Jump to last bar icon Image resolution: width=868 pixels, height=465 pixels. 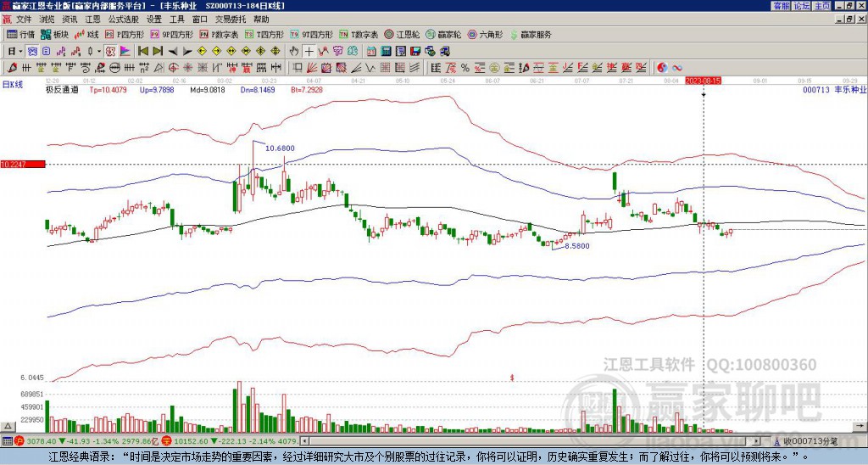(158, 51)
